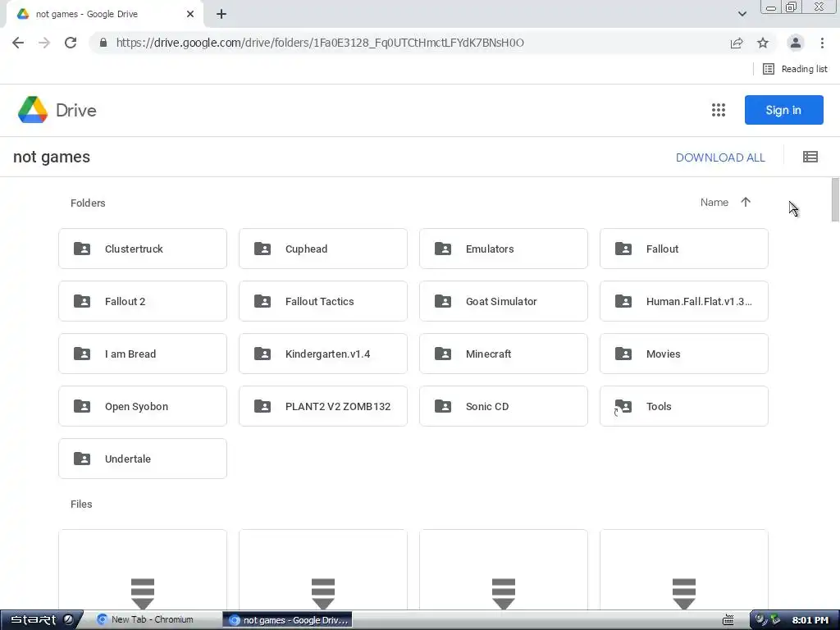Open the Chromium three-dot menu
This screenshot has width=840, height=630.
tap(822, 43)
